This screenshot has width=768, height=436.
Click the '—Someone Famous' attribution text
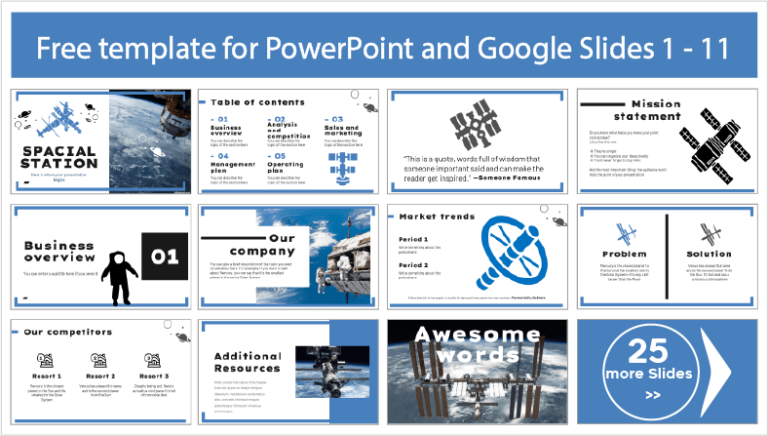coord(507,178)
